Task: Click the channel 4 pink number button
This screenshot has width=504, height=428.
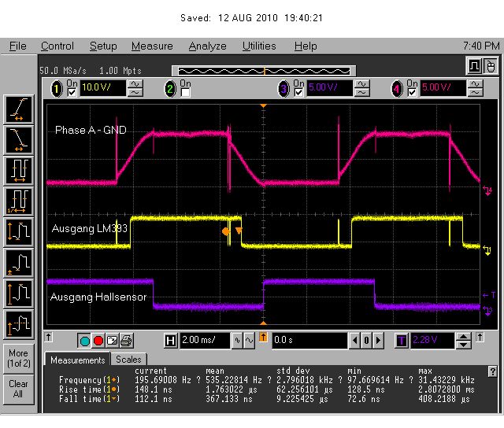Action: click(397, 89)
